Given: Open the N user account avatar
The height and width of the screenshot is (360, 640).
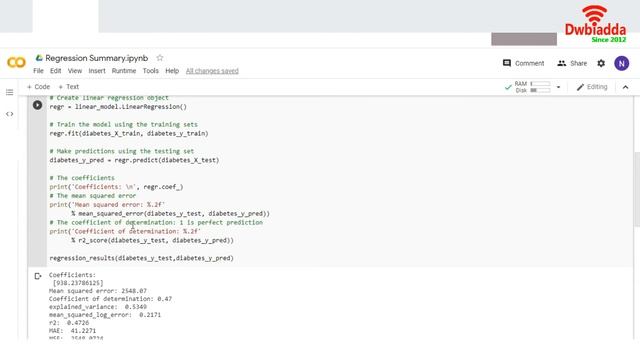Looking at the screenshot, I should (x=622, y=63).
